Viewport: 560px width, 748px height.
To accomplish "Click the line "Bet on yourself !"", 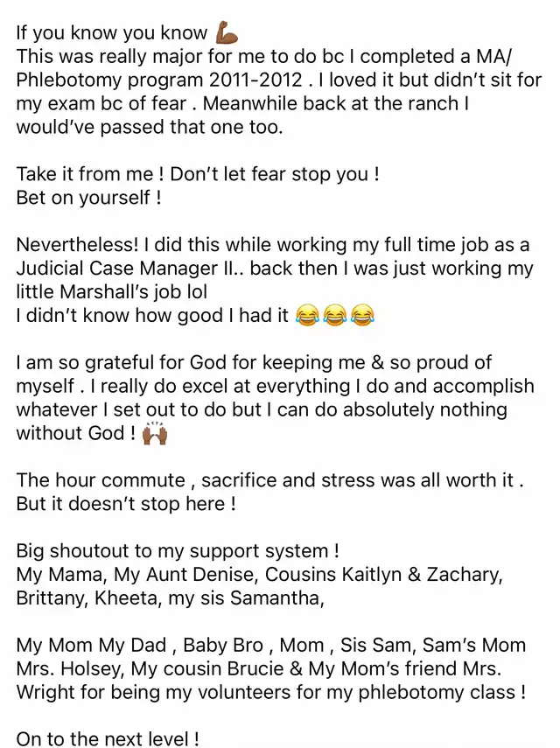I will pyautogui.click(x=88, y=198).
